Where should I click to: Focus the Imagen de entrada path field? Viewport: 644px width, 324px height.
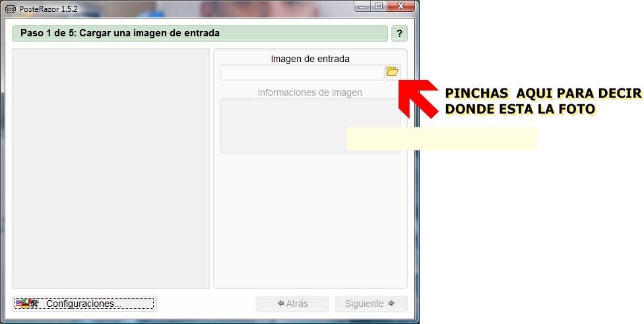click(x=302, y=73)
